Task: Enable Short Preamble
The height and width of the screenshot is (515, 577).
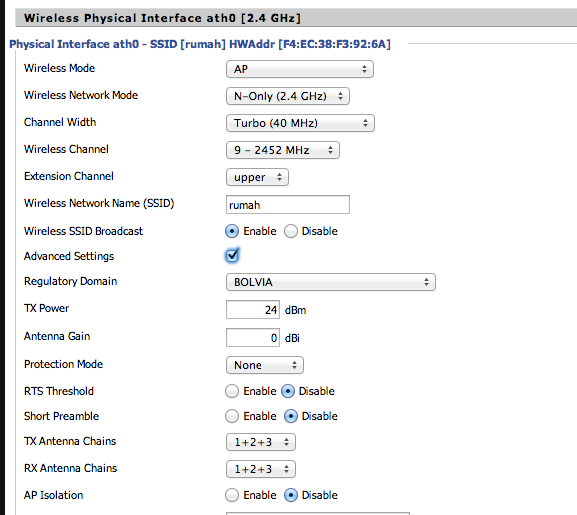Action: pyautogui.click(x=232, y=416)
